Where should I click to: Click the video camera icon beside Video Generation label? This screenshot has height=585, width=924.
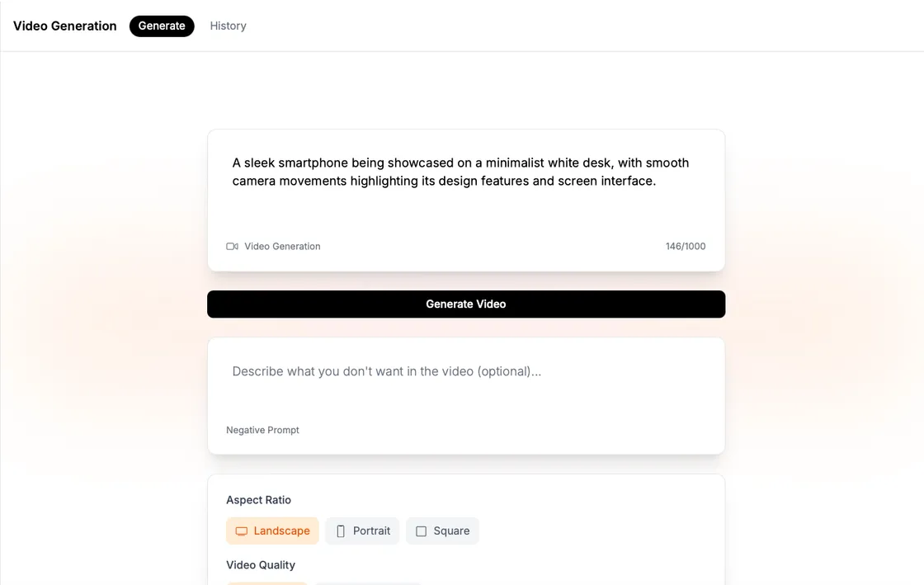coord(232,246)
